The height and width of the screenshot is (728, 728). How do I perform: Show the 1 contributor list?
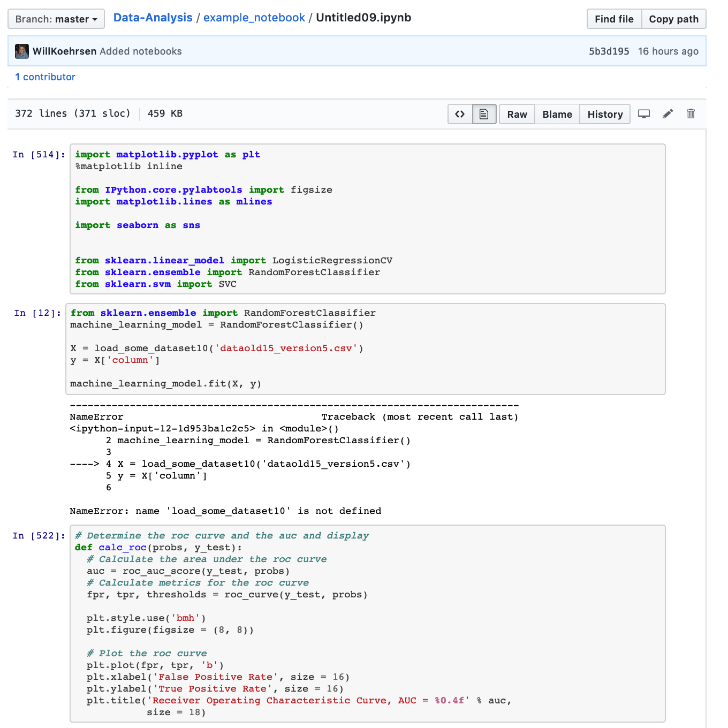[45, 77]
